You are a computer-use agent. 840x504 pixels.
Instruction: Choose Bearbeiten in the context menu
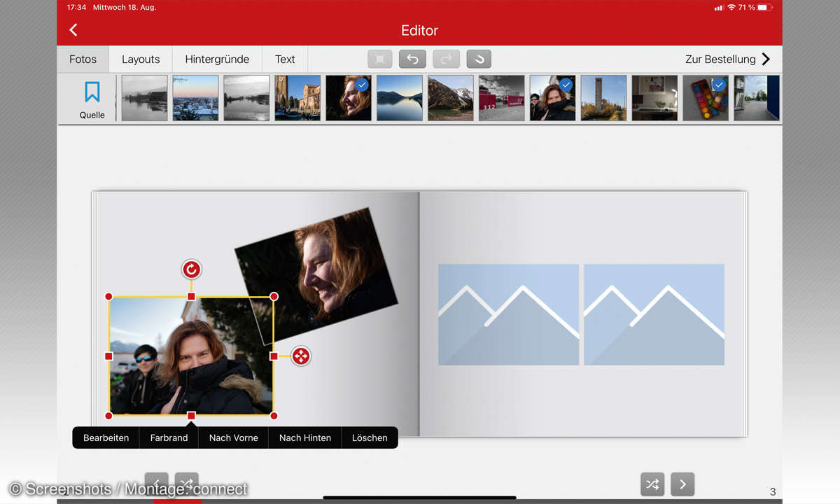[106, 437]
